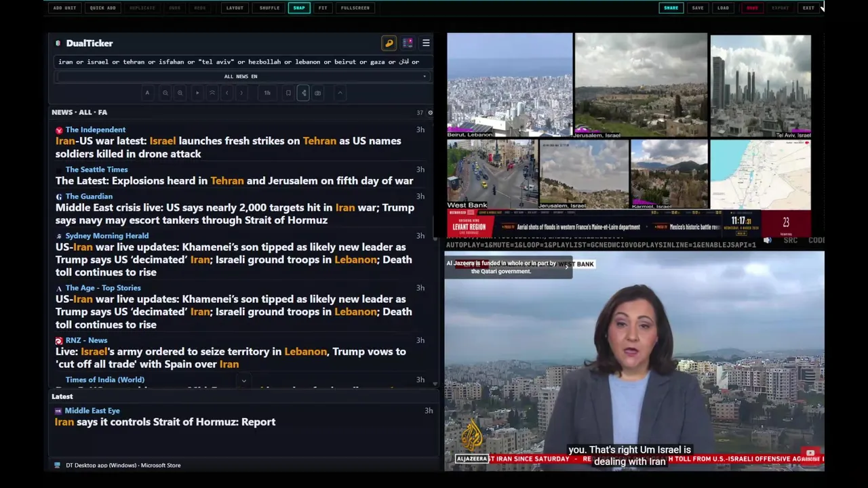
Task: Click the zoom in magnifier icon
Action: click(180, 93)
